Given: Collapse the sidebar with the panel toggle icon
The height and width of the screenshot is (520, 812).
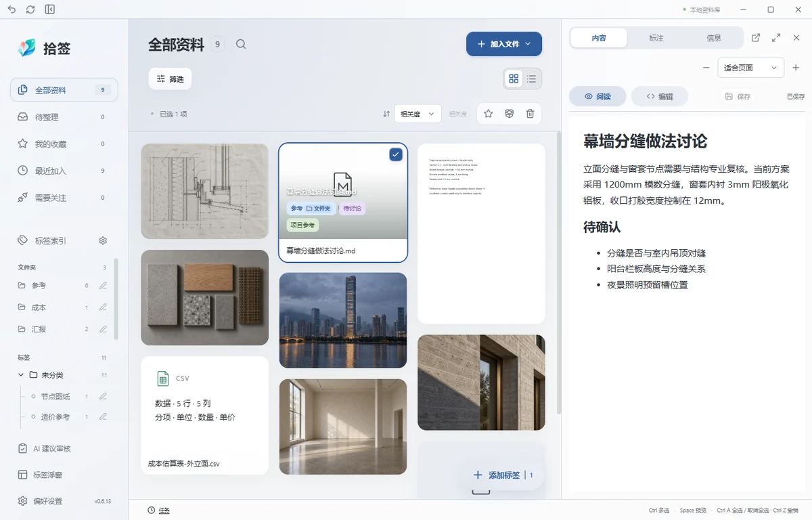Looking at the screenshot, I should point(50,9).
